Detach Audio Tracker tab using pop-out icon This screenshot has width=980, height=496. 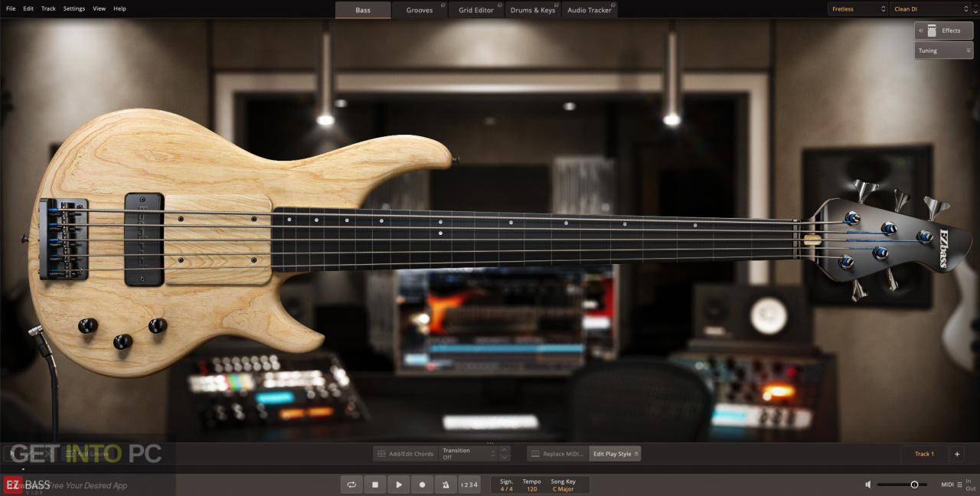tap(613, 5)
